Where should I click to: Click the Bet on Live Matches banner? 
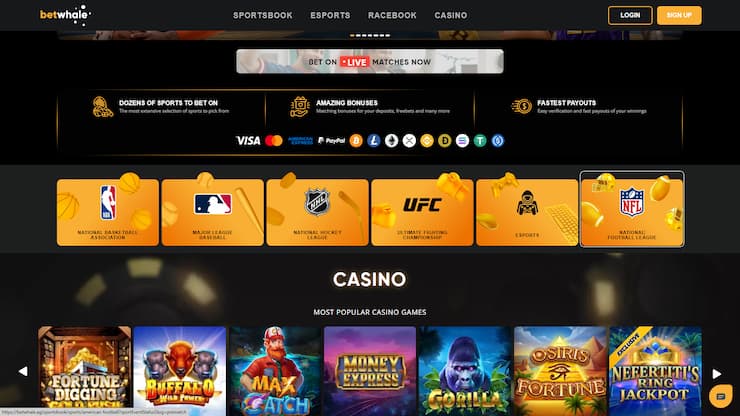click(x=370, y=61)
